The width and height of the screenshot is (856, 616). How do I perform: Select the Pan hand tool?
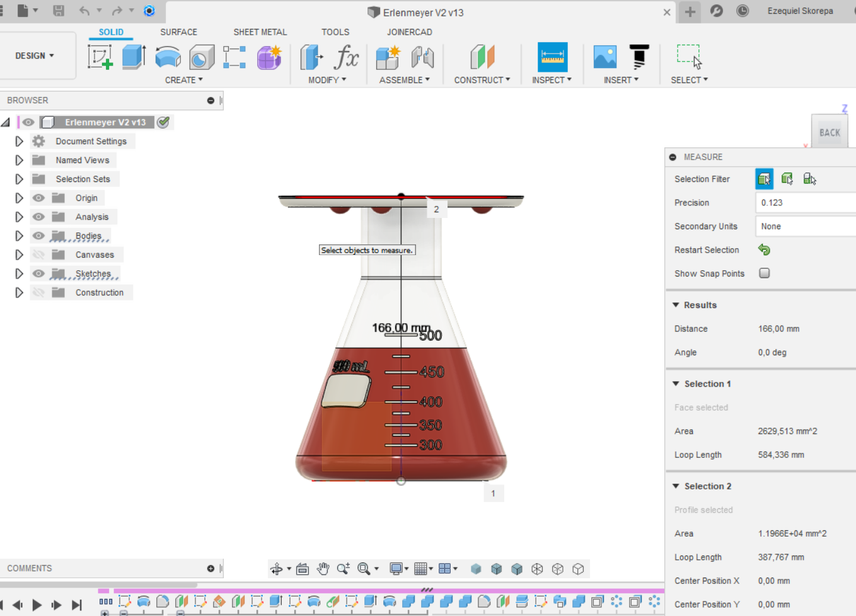point(323,569)
